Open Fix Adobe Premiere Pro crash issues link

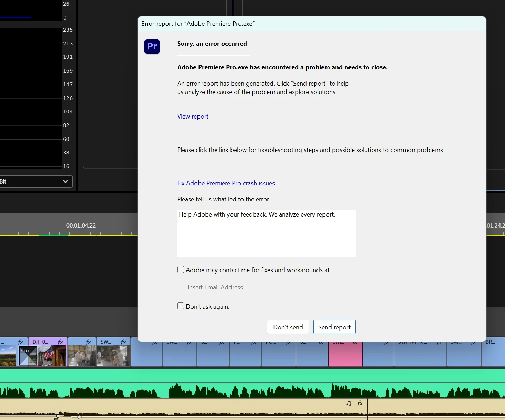tap(226, 183)
